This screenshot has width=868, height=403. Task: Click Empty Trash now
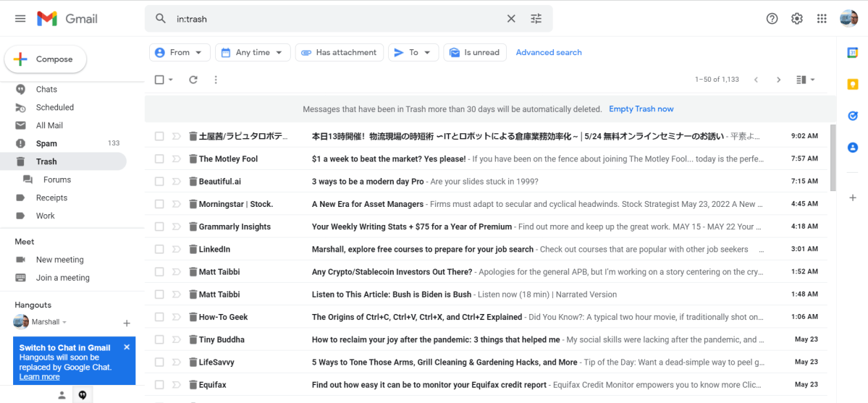click(x=641, y=109)
